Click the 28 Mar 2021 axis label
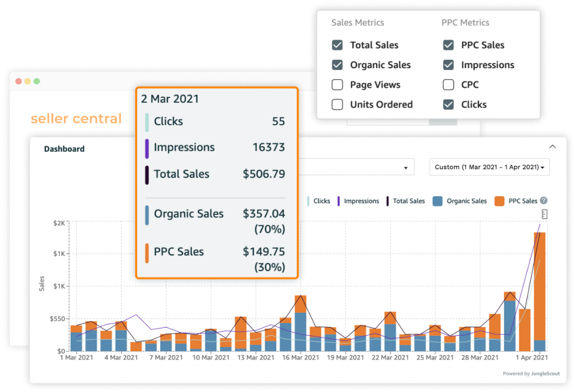Viewport: 576px width, 392px height. coord(480,358)
